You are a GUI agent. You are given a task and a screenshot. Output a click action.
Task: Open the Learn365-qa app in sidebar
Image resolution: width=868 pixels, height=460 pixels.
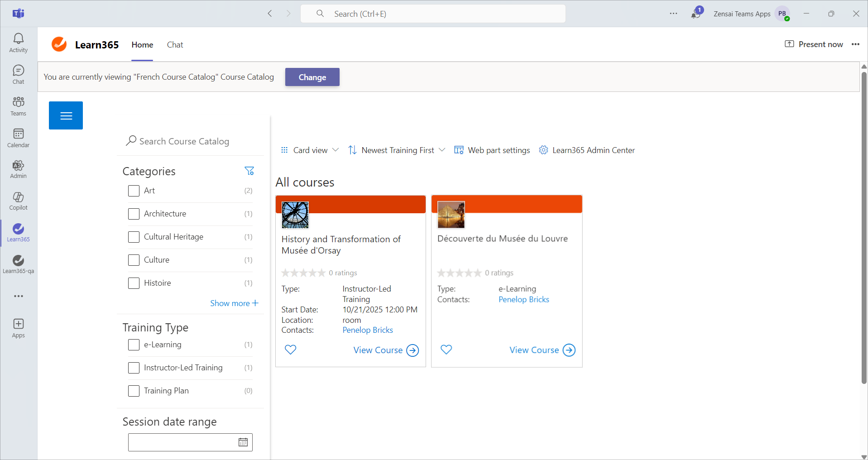click(x=18, y=264)
